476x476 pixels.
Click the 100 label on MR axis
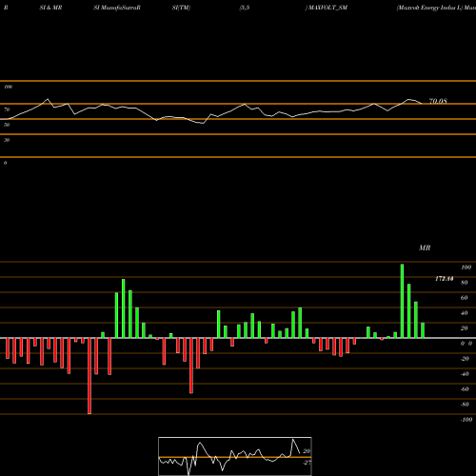pos(466,268)
